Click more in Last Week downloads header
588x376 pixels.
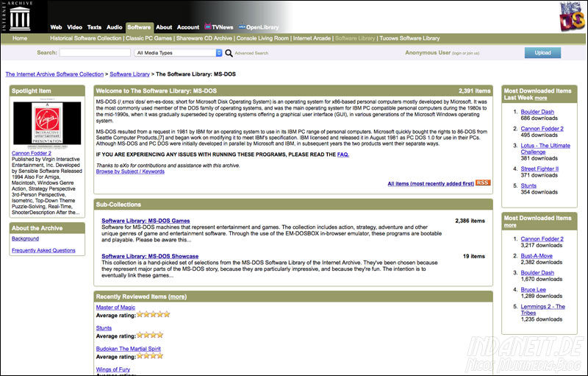pos(540,98)
